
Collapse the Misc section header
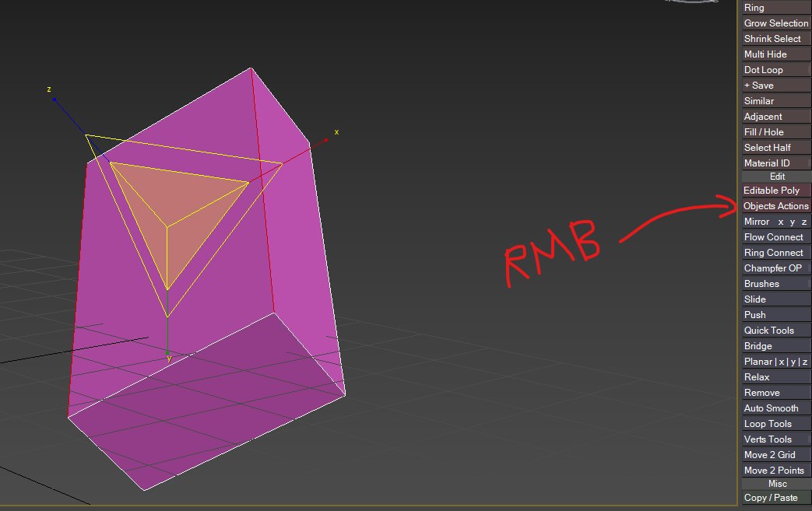(x=776, y=484)
